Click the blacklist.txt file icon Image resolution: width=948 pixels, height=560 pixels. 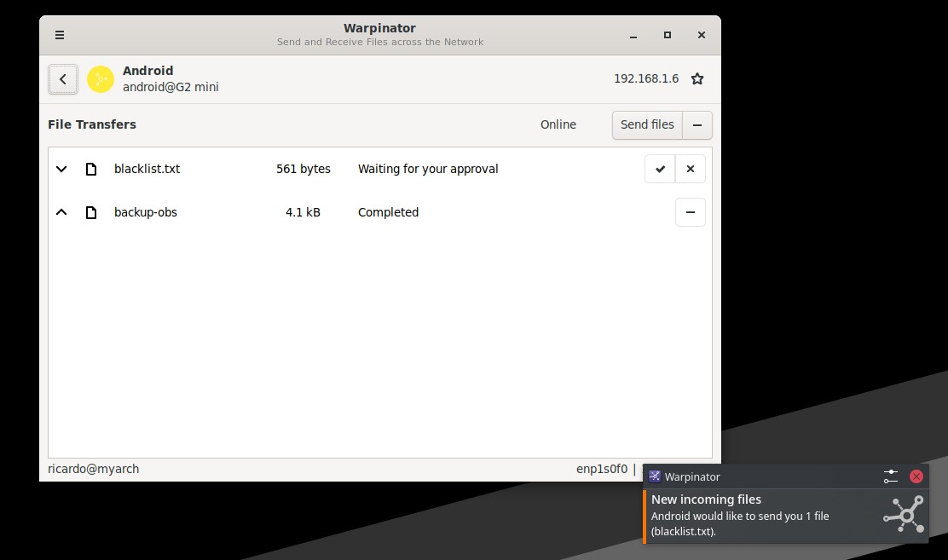pyautogui.click(x=91, y=169)
